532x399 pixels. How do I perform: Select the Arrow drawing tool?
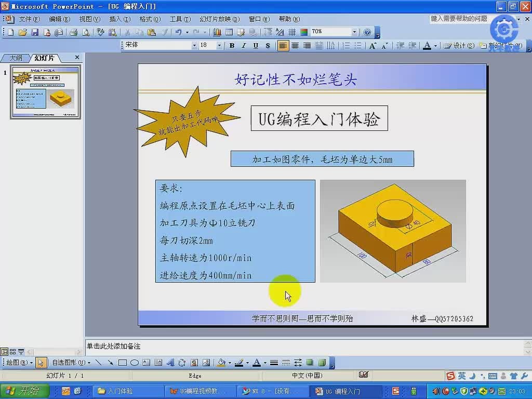[110, 363]
